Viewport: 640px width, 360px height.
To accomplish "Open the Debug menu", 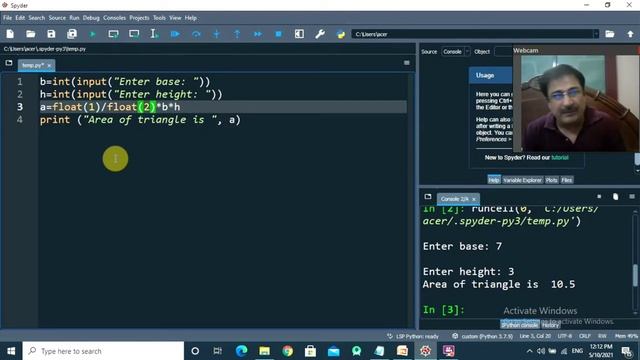I will point(91,18).
